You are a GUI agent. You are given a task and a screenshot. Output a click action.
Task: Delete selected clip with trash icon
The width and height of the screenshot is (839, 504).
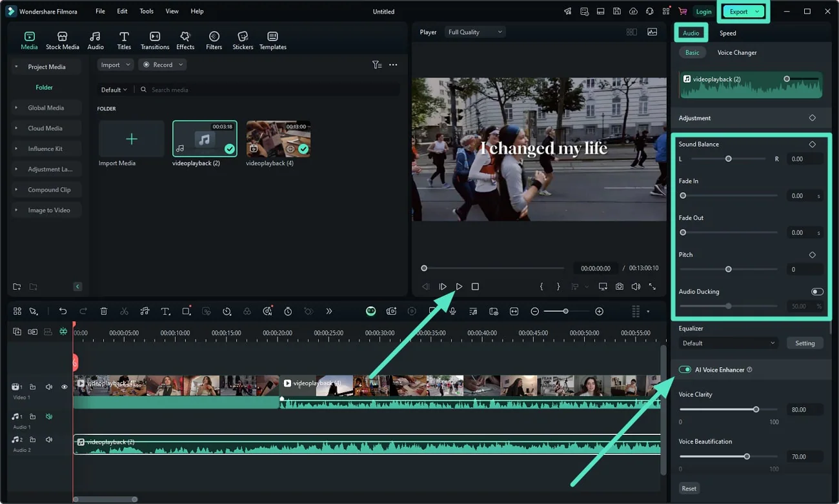click(x=104, y=312)
